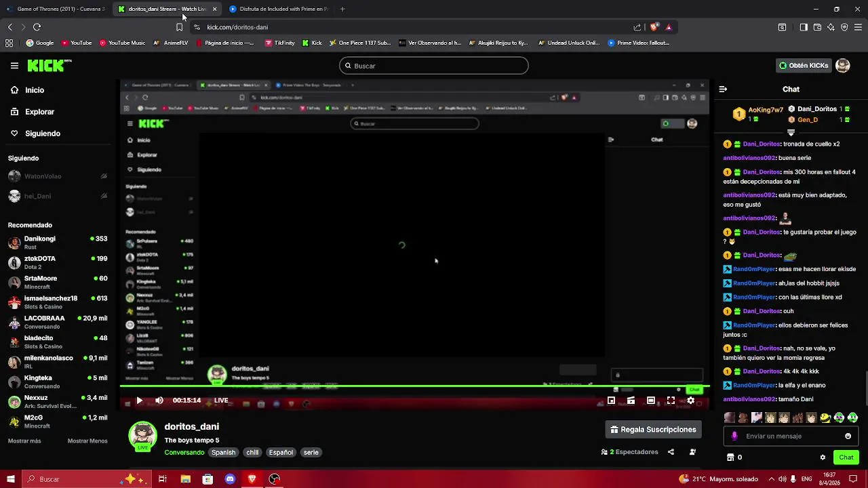The height and width of the screenshot is (488, 868).
Task: Click the Buscar search field on Kick
Action: 434,66
